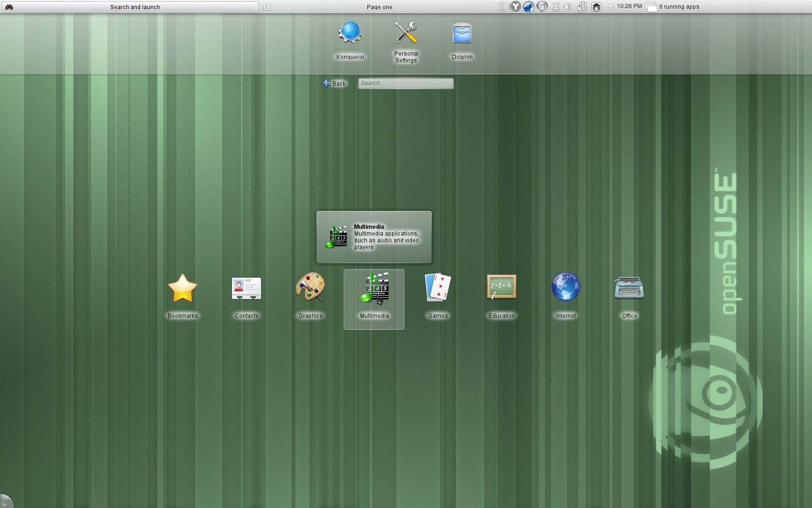Open the Education category
Image resolution: width=812 pixels, height=508 pixels.
tap(501, 296)
